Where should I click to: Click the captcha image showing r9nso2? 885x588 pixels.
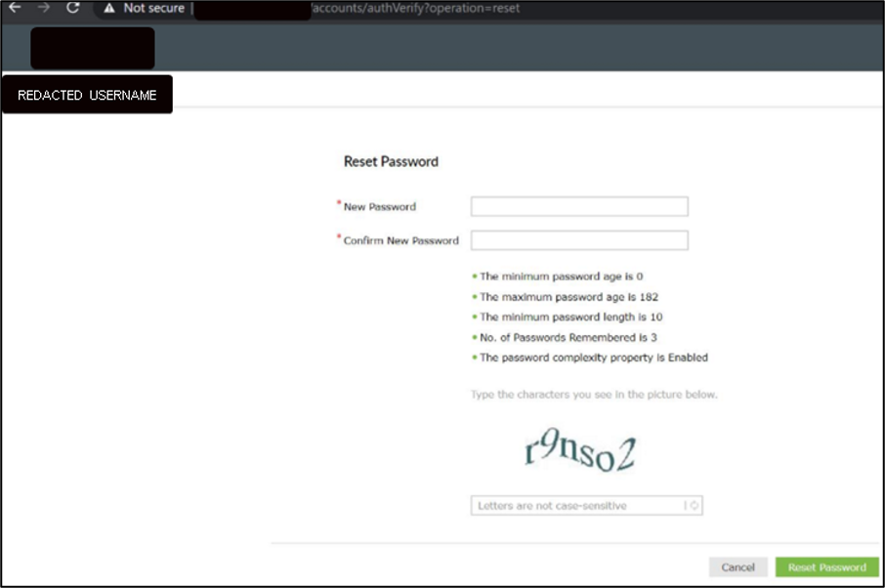(x=580, y=450)
